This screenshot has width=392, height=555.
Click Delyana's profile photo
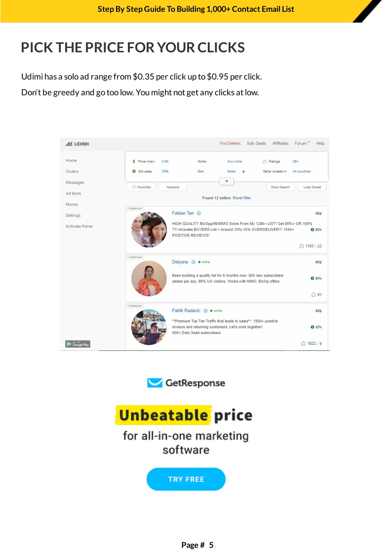pos(149,278)
